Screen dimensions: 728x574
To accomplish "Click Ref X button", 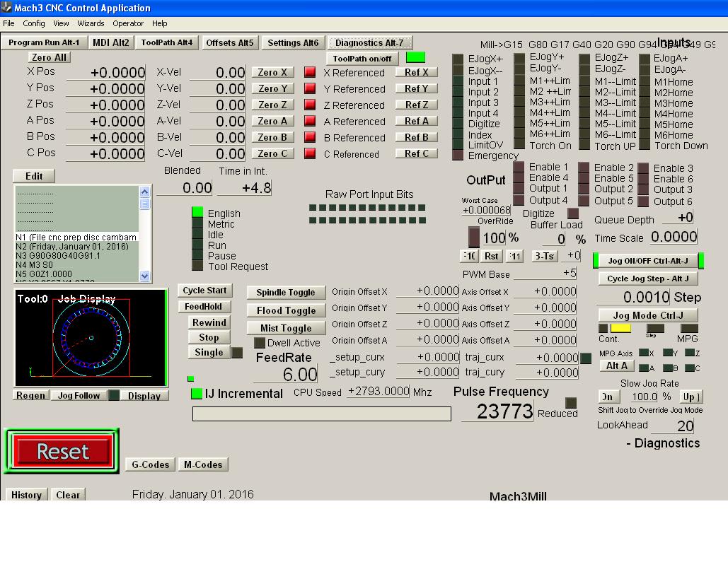I will click(416, 72).
